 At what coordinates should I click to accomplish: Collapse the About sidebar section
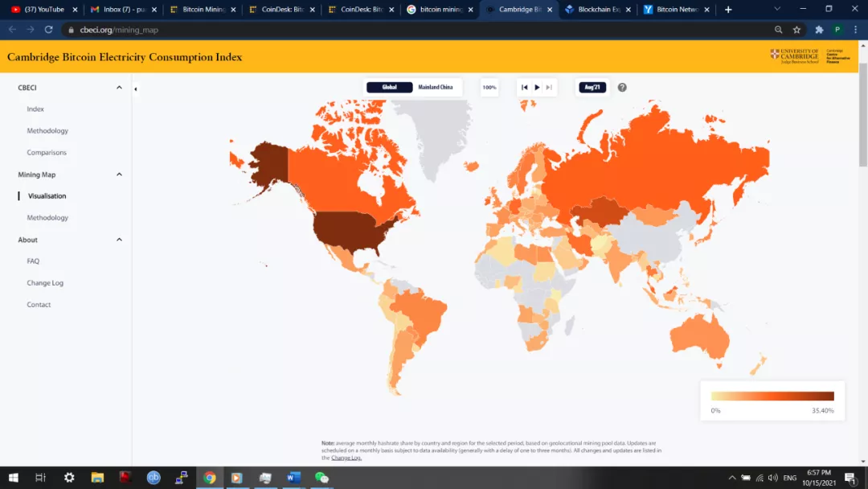119,240
